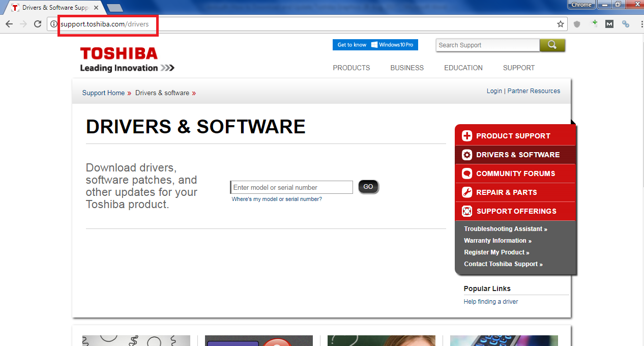The height and width of the screenshot is (346, 644).
Task: Open REPAIR & PARTS sidebar item
Action: point(515,192)
